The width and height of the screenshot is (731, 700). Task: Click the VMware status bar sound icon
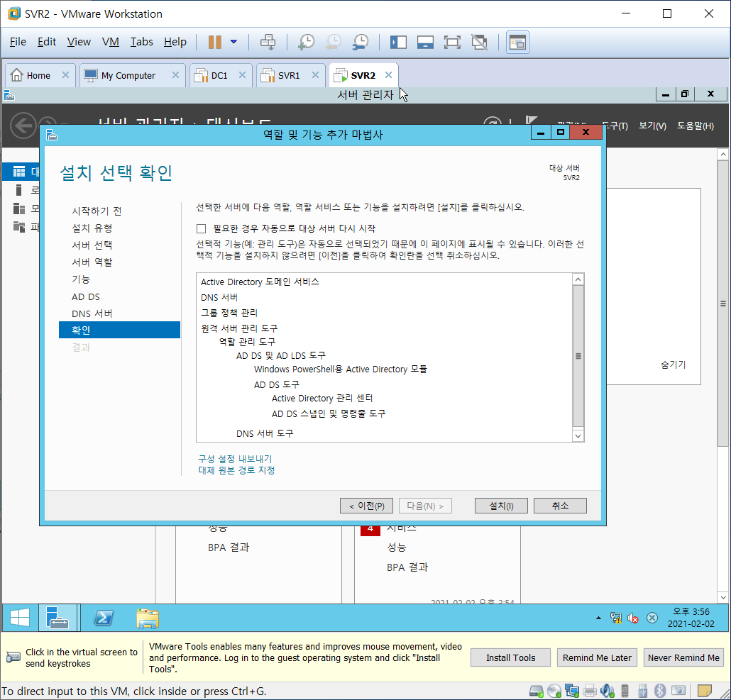pyautogui.click(x=608, y=691)
